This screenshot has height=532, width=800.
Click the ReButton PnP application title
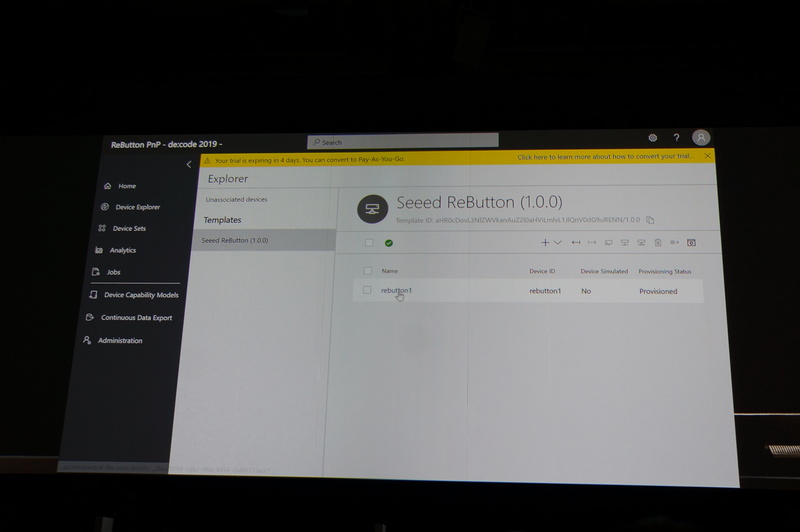[166, 144]
